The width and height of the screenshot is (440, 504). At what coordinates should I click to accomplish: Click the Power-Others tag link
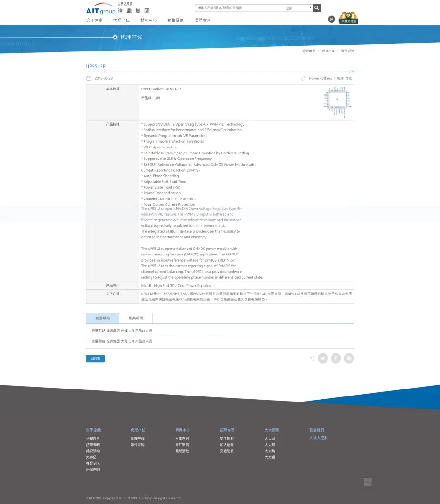320,78
